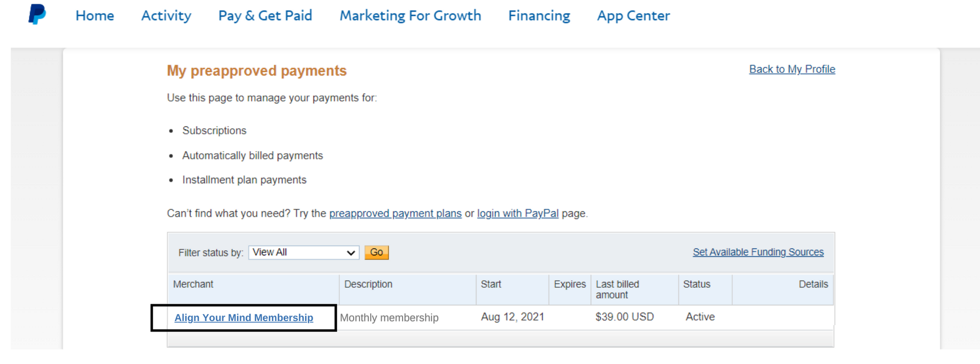Open Pay & Get Paid menu
Image resolution: width=980 pixels, height=364 pixels.
[x=265, y=16]
